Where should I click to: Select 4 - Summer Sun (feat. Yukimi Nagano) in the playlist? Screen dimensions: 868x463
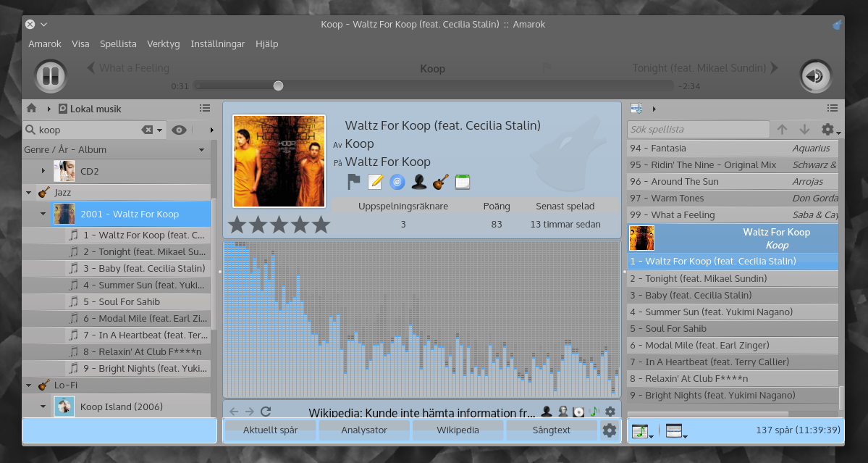[x=733, y=312]
